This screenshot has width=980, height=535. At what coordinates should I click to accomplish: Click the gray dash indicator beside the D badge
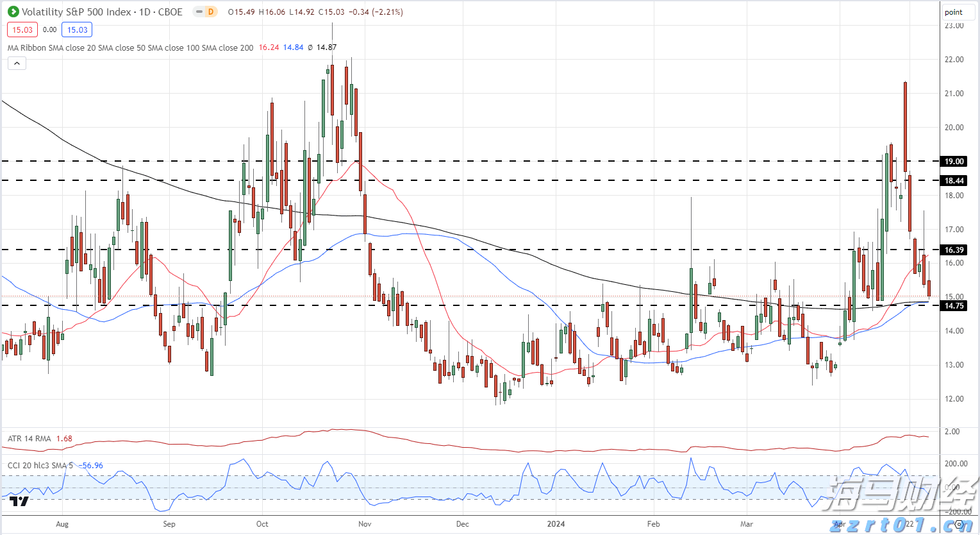pyautogui.click(x=199, y=12)
